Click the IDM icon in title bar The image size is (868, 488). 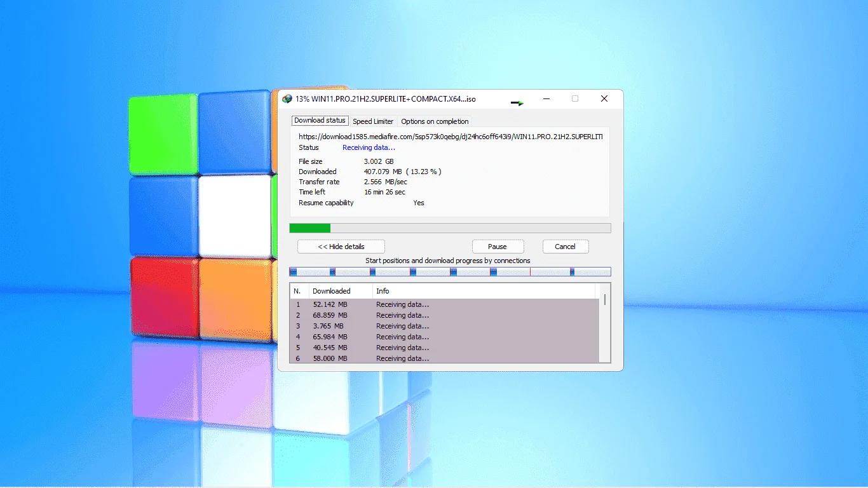(287, 99)
